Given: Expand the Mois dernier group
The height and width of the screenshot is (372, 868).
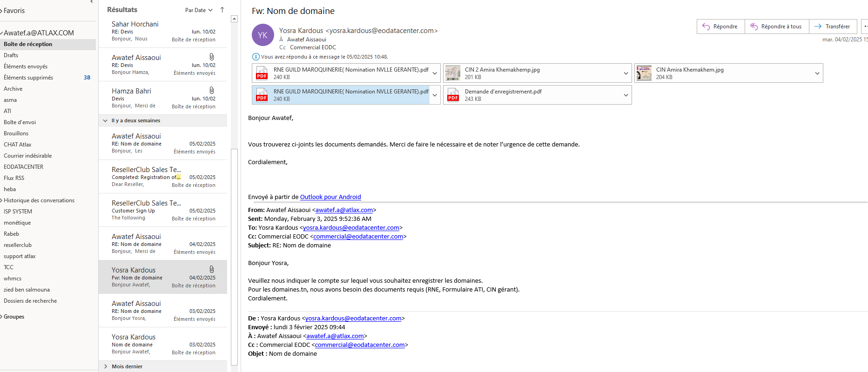Looking at the screenshot, I should [106, 366].
